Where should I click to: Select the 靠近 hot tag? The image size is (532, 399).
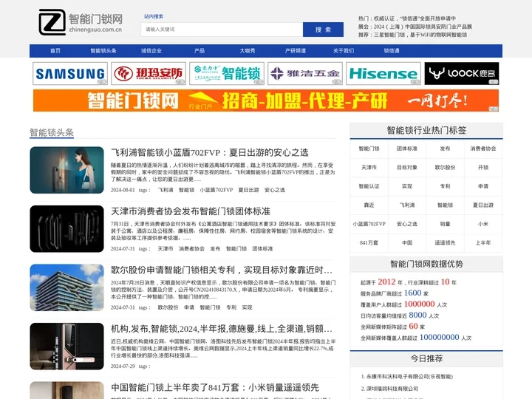tap(369, 205)
